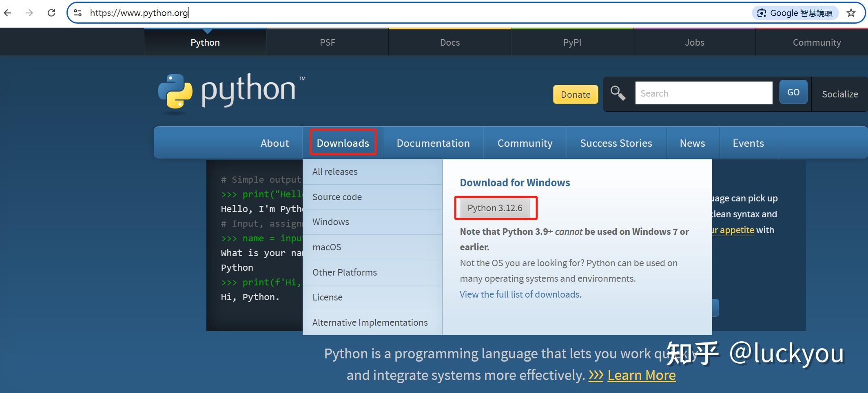Click the browser back arrow
Screen dimensions: 868x393
[8, 13]
